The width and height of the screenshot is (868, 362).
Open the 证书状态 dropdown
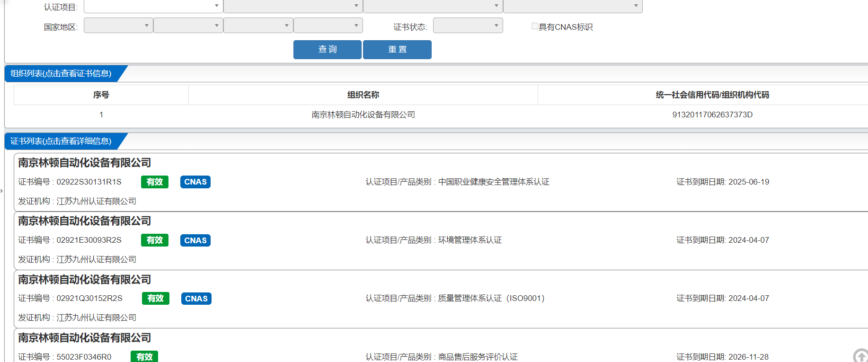[468, 26]
